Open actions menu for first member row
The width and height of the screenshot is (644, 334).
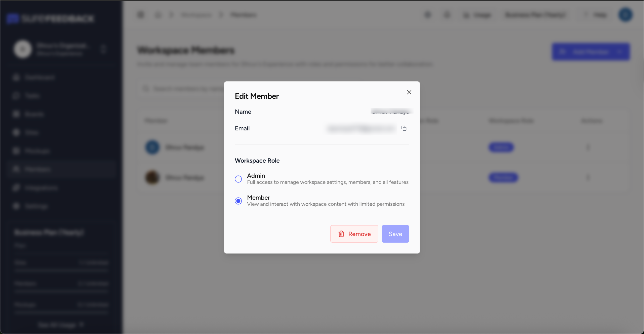pos(588,147)
